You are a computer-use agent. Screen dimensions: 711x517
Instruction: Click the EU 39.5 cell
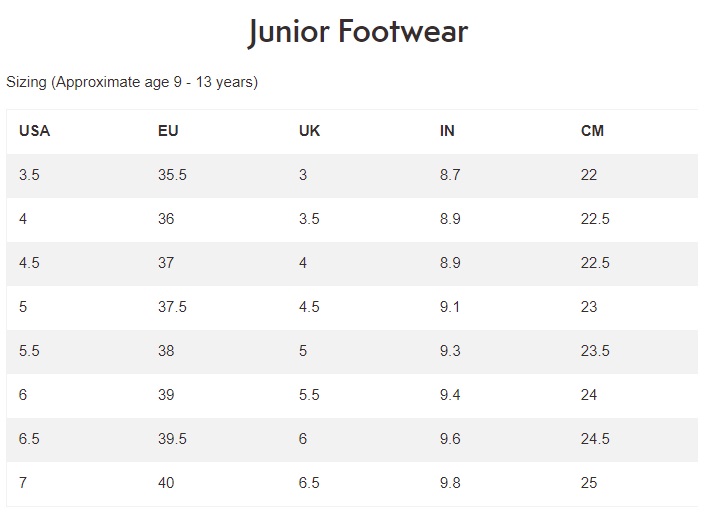(x=172, y=439)
